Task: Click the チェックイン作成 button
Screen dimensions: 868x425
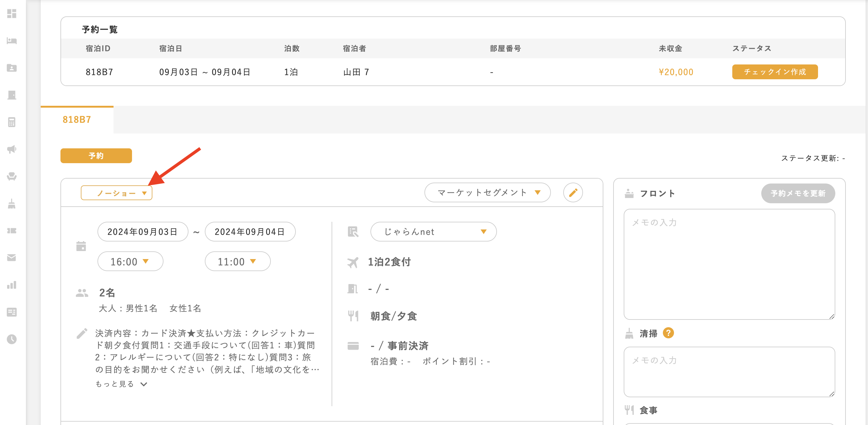Action: point(775,72)
